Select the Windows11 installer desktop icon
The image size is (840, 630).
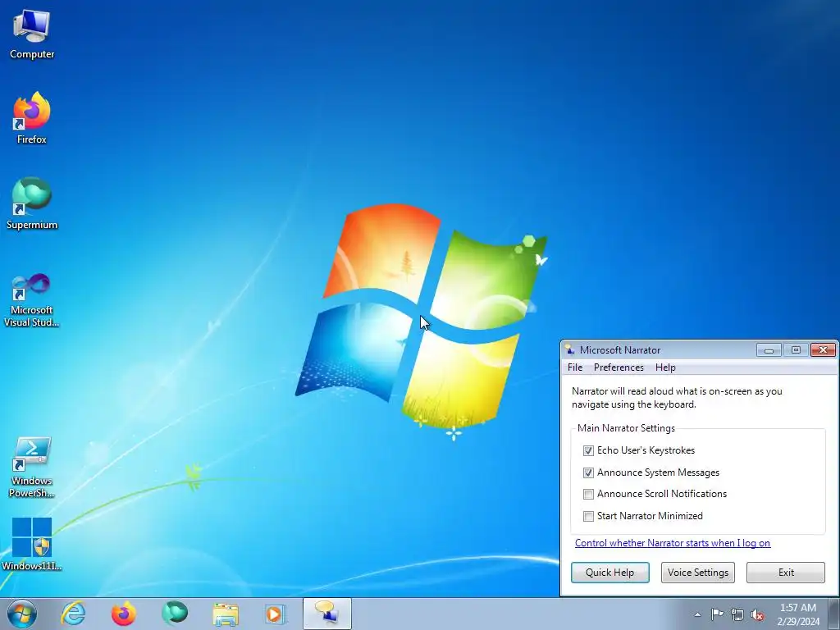click(x=32, y=545)
